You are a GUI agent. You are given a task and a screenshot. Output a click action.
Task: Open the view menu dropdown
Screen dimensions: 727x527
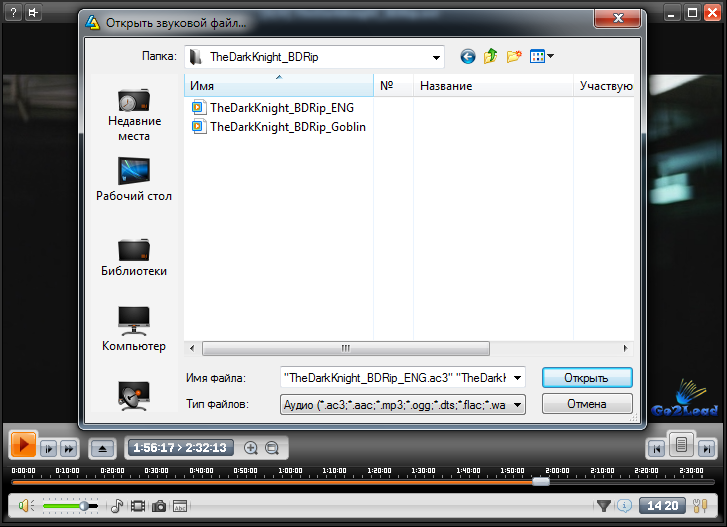(x=542, y=57)
